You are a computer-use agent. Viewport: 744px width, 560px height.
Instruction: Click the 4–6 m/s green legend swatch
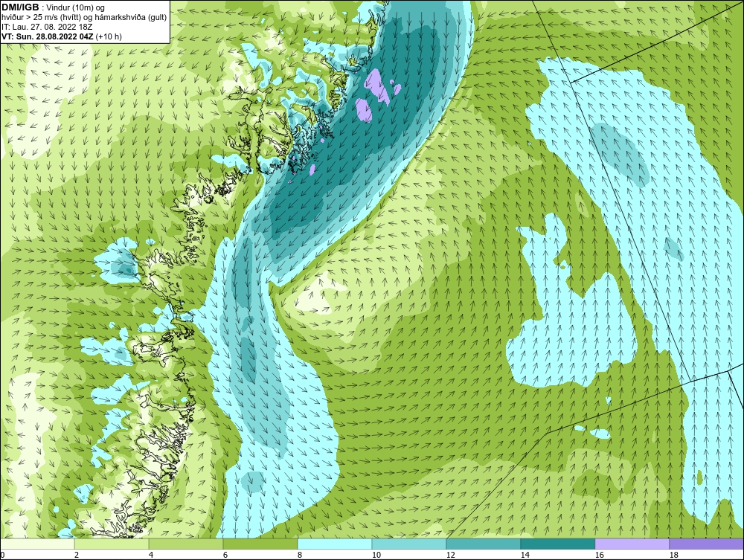(186, 544)
